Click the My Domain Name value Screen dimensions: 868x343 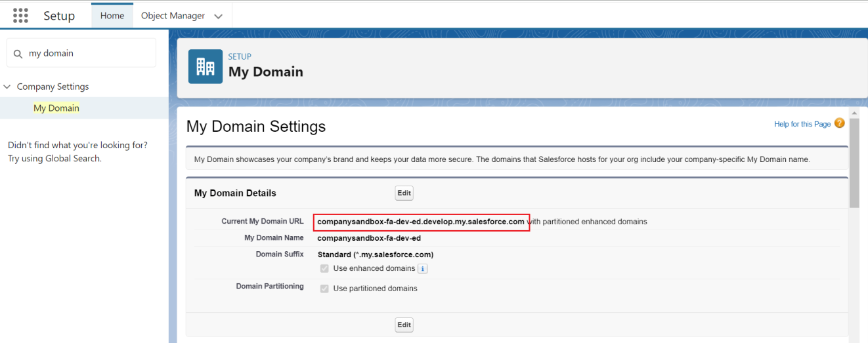pos(369,238)
